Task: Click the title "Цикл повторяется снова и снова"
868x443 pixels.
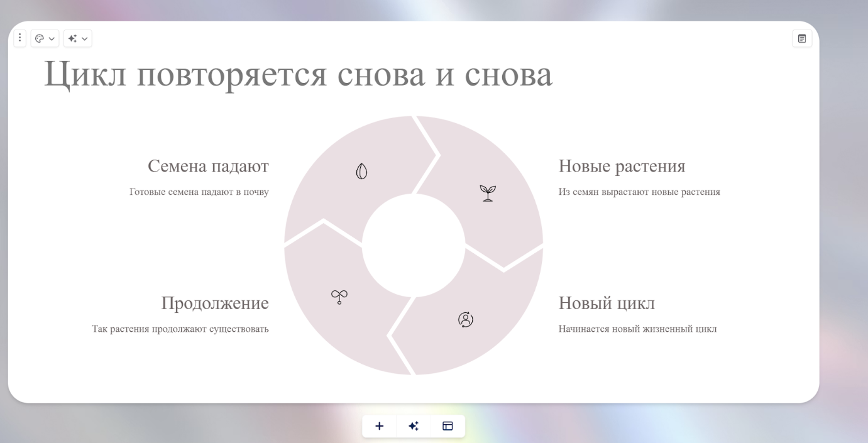Action: coord(298,74)
